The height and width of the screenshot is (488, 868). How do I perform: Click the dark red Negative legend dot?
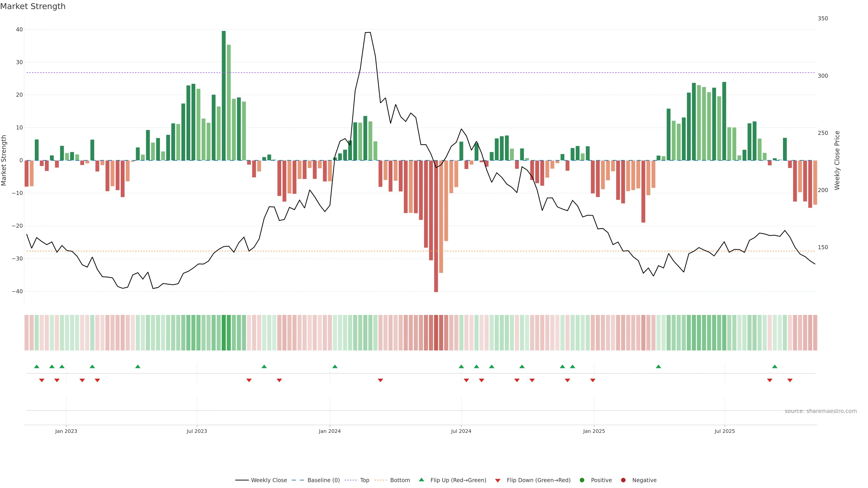[623, 480]
